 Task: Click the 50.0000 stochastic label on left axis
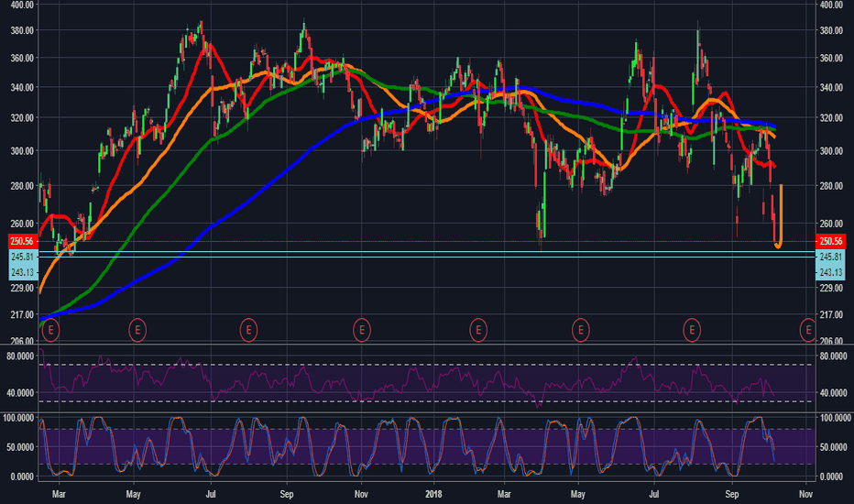click(19, 447)
